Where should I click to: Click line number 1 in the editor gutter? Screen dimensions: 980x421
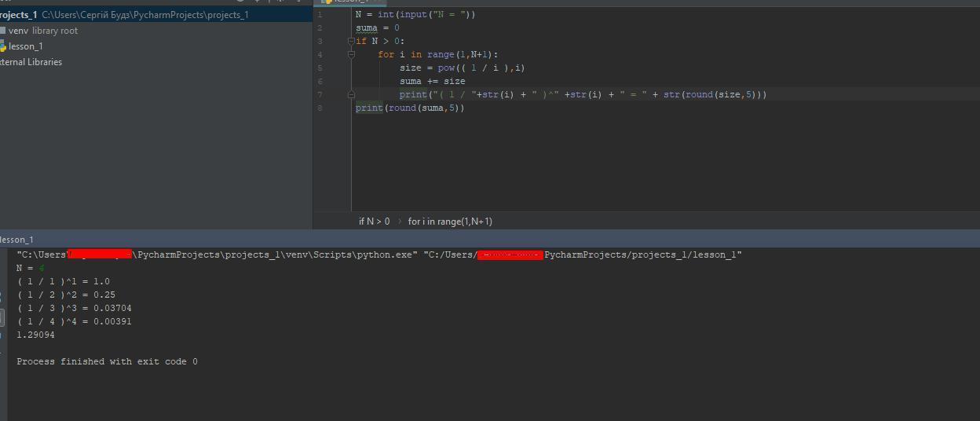320,14
